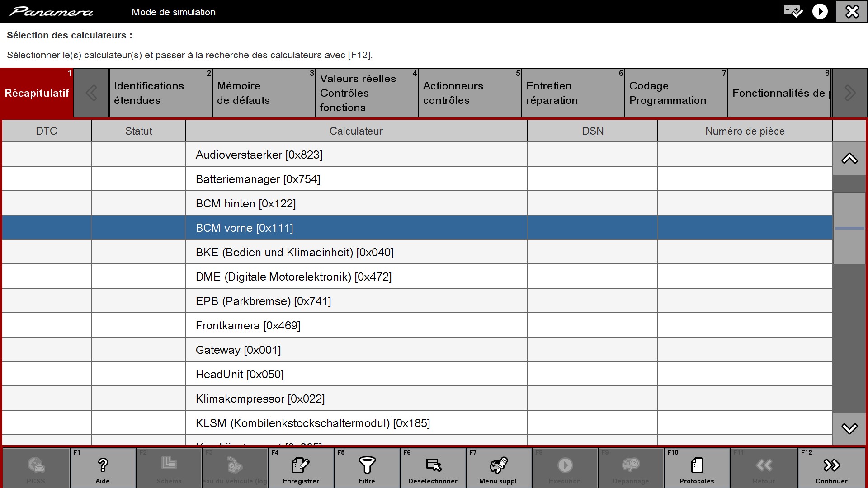
Task: Click the vertical scrollbar thumb
Action: click(849, 229)
